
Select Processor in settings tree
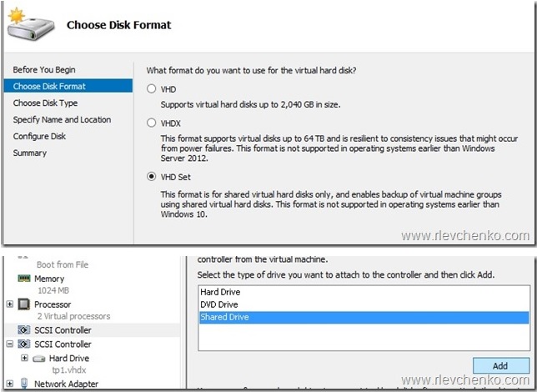(x=53, y=304)
